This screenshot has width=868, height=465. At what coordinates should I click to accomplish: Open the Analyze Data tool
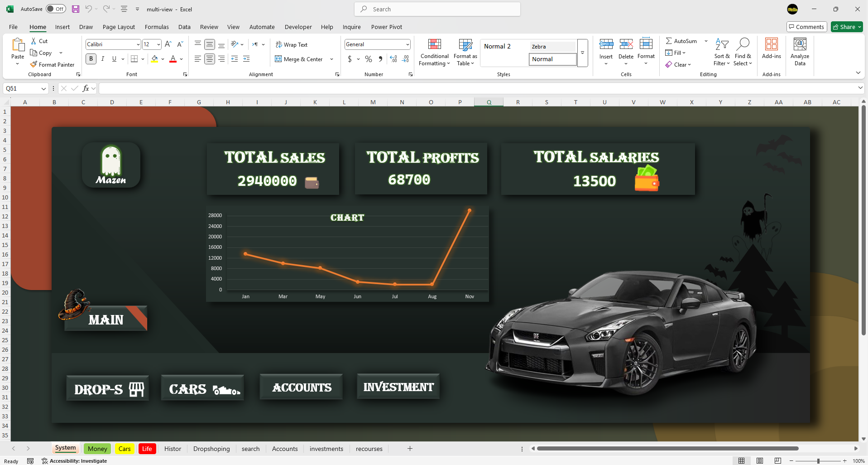click(800, 52)
